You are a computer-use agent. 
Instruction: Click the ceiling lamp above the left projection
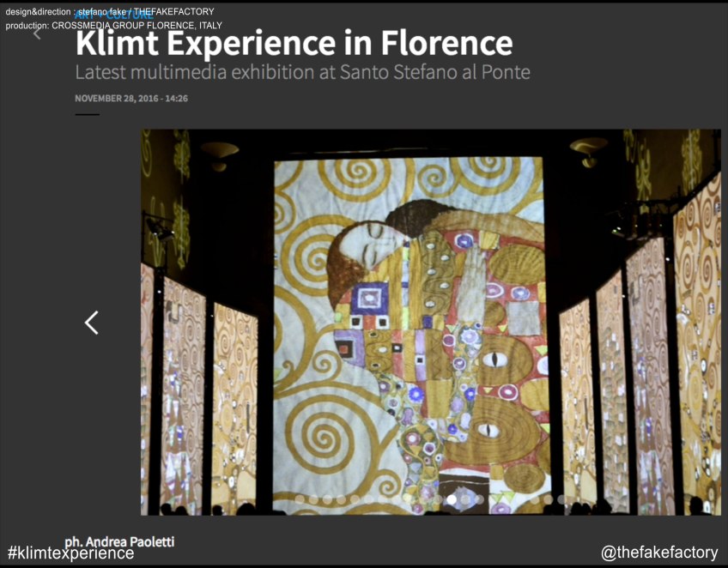pyautogui.click(x=219, y=152)
